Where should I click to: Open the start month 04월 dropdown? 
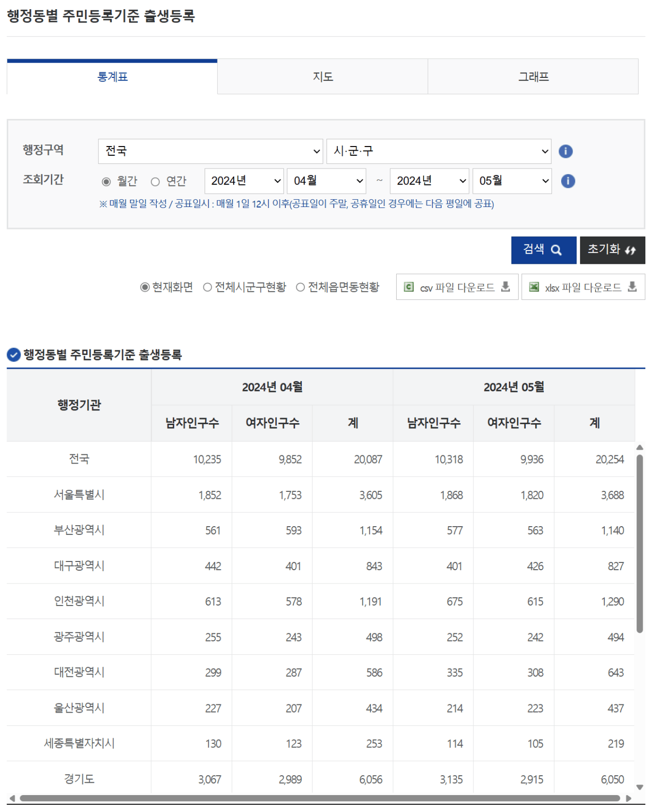326,181
